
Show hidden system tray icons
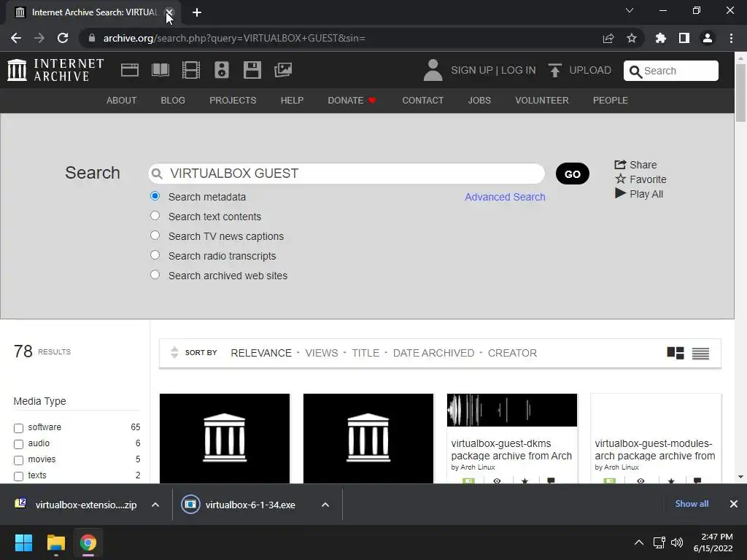pos(639,542)
